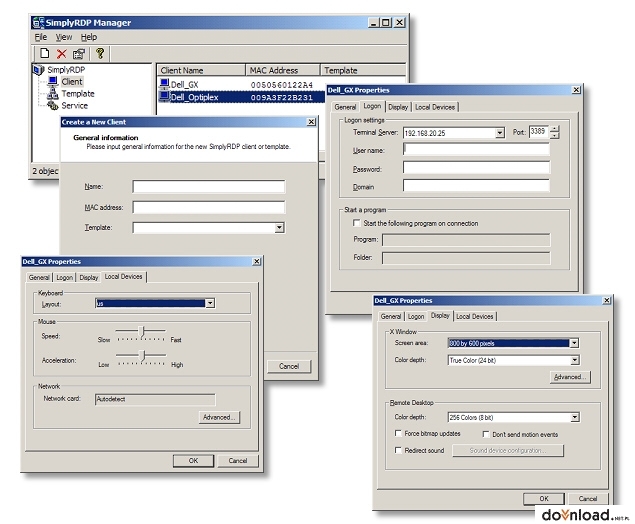The image size is (635, 524).
Task: Open the View menu
Action: (x=64, y=37)
